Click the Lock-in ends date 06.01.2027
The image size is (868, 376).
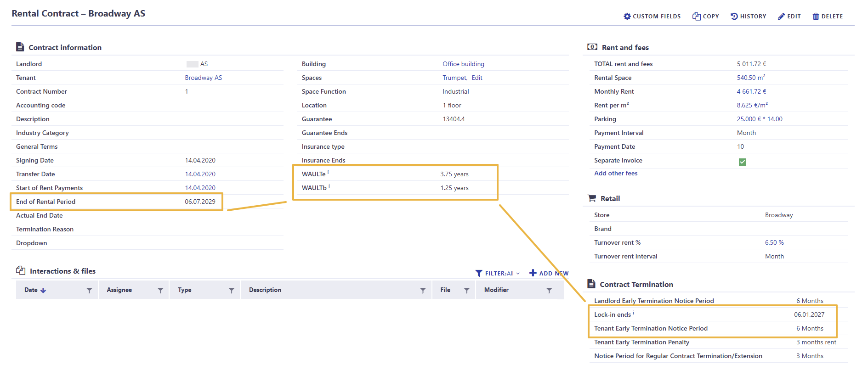coord(809,314)
